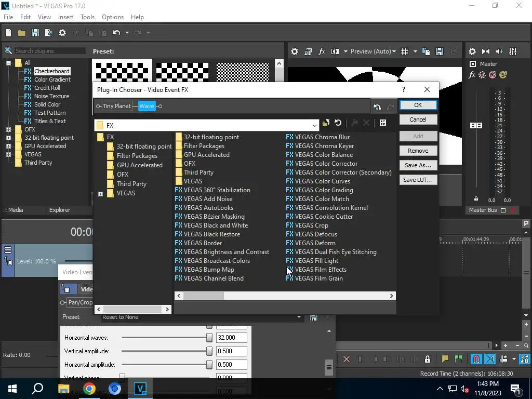Expand GPU Accelerated tree node
The height and width of the screenshot is (399, 532).
pos(8,146)
